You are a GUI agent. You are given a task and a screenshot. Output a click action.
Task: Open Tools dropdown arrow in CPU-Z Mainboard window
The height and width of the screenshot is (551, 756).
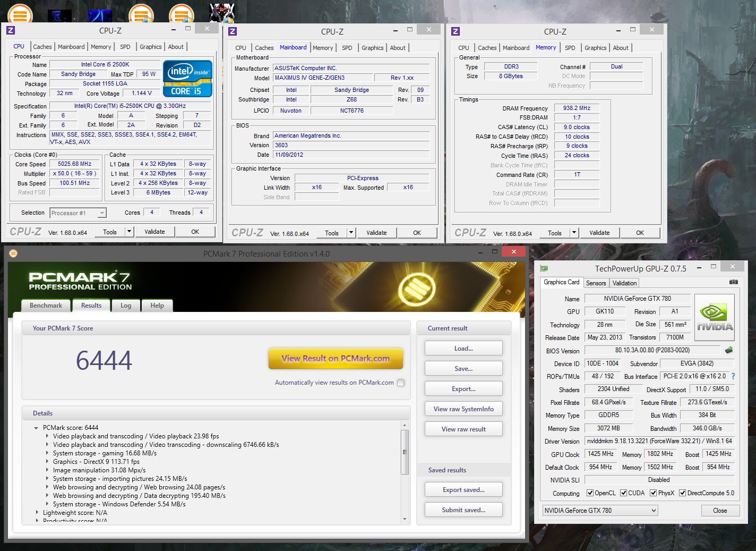pyautogui.click(x=351, y=233)
